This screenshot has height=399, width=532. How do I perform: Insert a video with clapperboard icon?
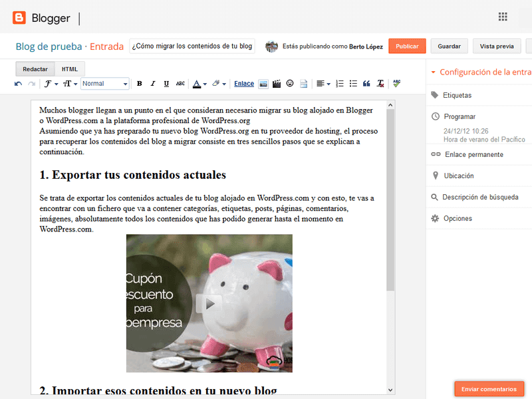[x=277, y=84]
